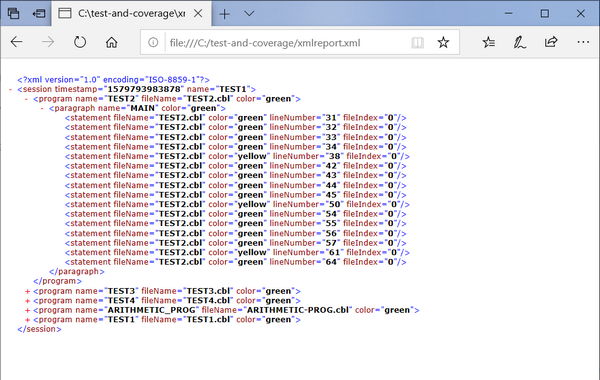The width and height of the screenshot is (600, 380).
Task: Collapse the program TEST2 node
Action: [x=26, y=99]
